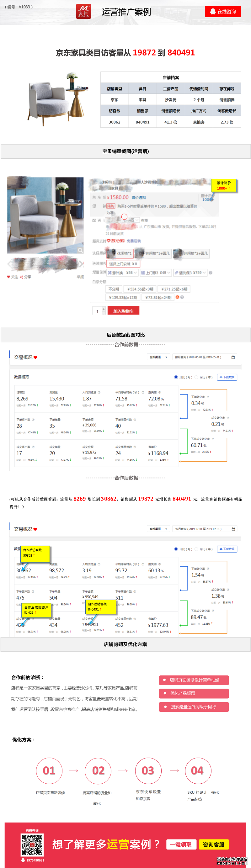The image size is (251, 868).
Task: Click the QR code in the footer banner
Action: pyautogui.click(x=32, y=845)
